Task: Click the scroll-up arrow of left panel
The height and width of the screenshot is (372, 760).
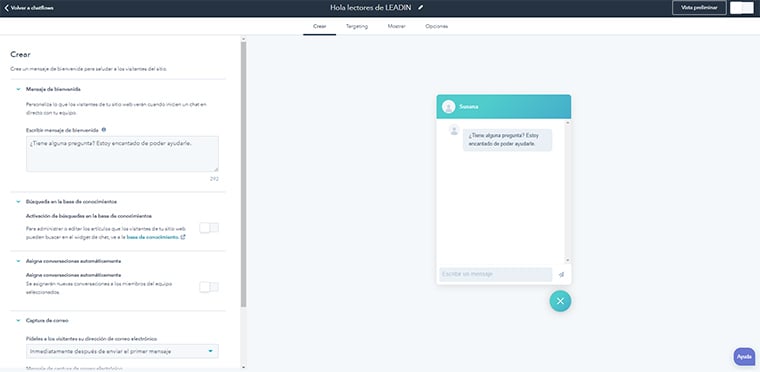Action: click(x=243, y=39)
